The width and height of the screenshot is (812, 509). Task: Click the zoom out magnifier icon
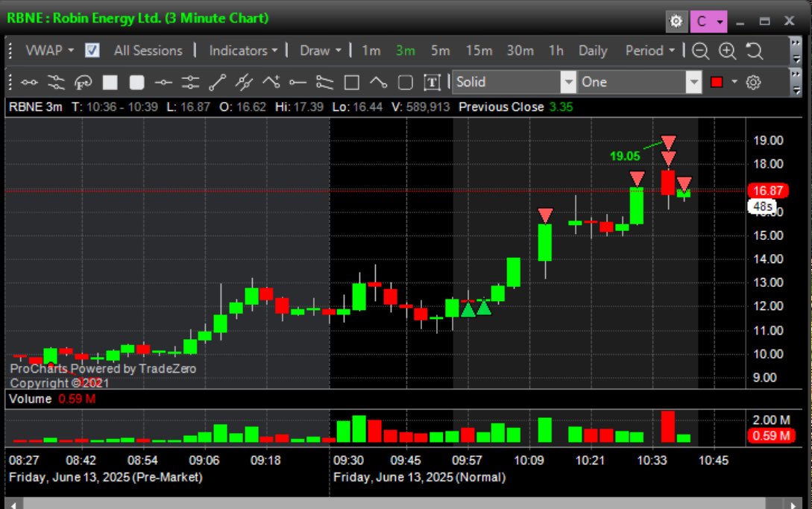coord(701,51)
